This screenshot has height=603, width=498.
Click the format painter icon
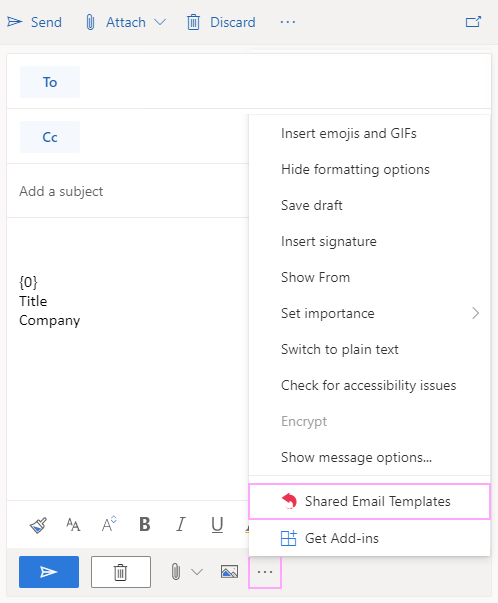point(38,525)
